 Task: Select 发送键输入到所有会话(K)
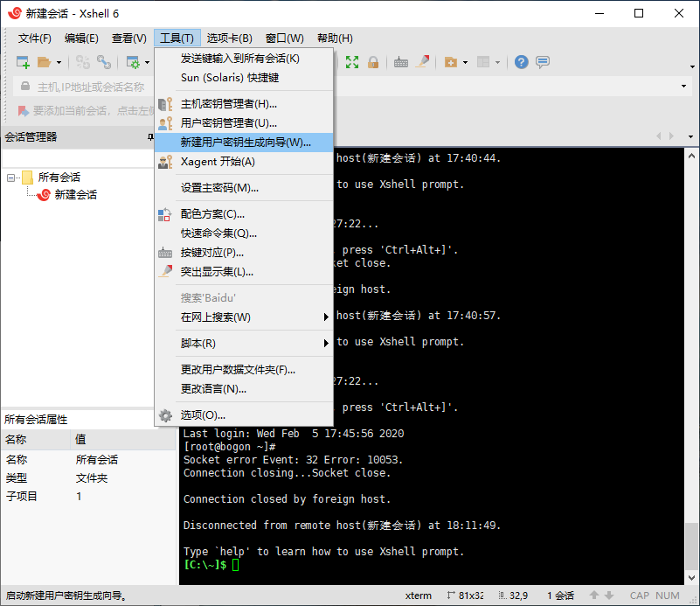click(244, 59)
